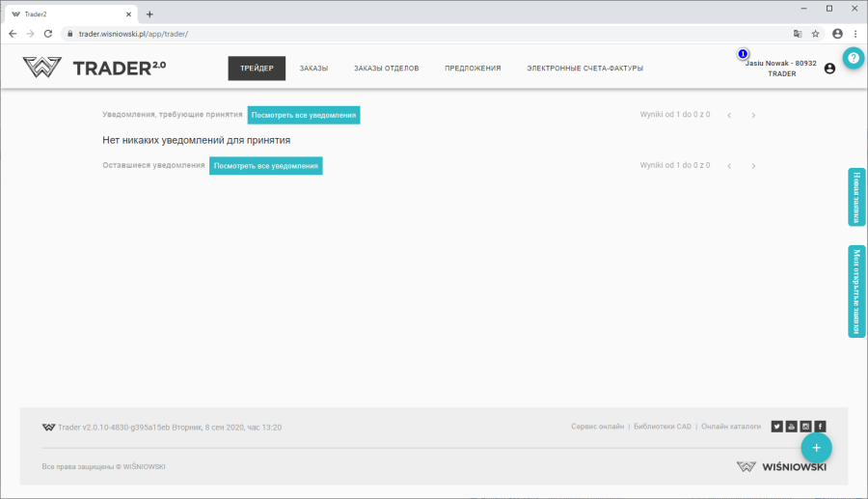Click 'Посмотреть все уведомления' beside Оставшиеся уведомления
Viewport: 868px width, 499px height.
[x=265, y=166]
